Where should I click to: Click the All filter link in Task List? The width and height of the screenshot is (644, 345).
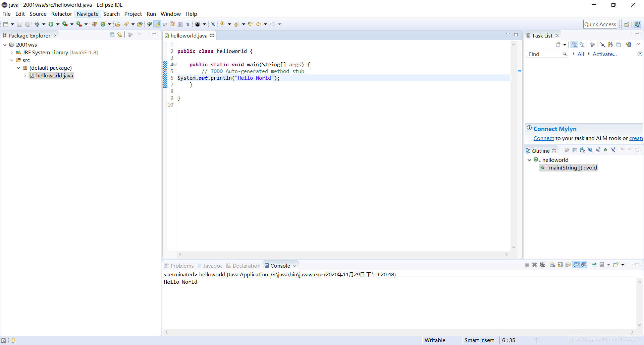click(581, 54)
